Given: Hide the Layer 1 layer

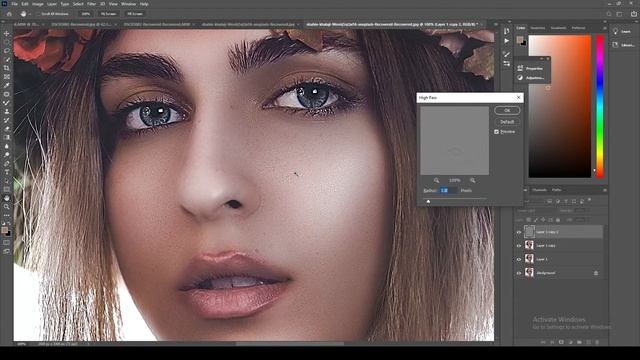Looking at the screenshot, I should (x=519, y=259).
